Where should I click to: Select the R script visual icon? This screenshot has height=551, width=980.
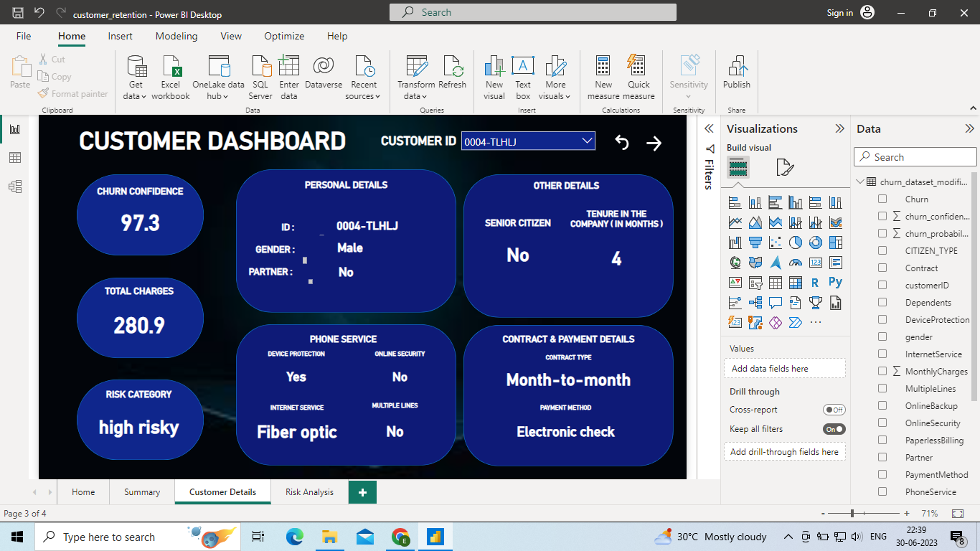pos(815,282)
